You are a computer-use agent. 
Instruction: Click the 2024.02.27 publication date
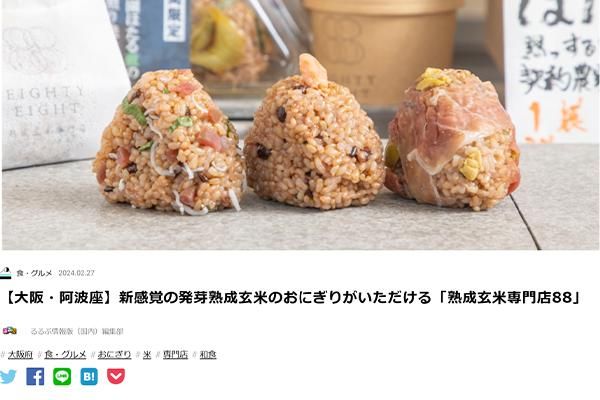coord(76,273)
